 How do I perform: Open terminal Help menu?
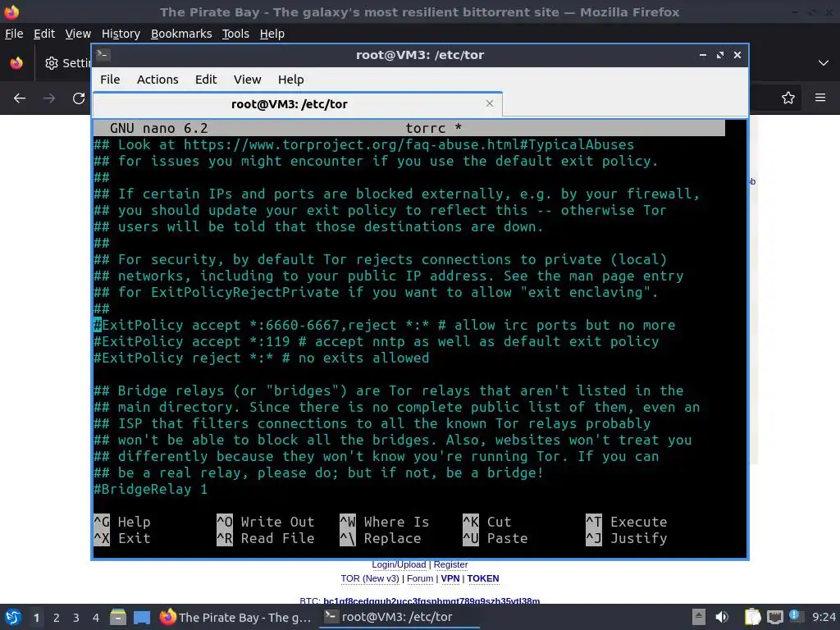coord(291,80)
